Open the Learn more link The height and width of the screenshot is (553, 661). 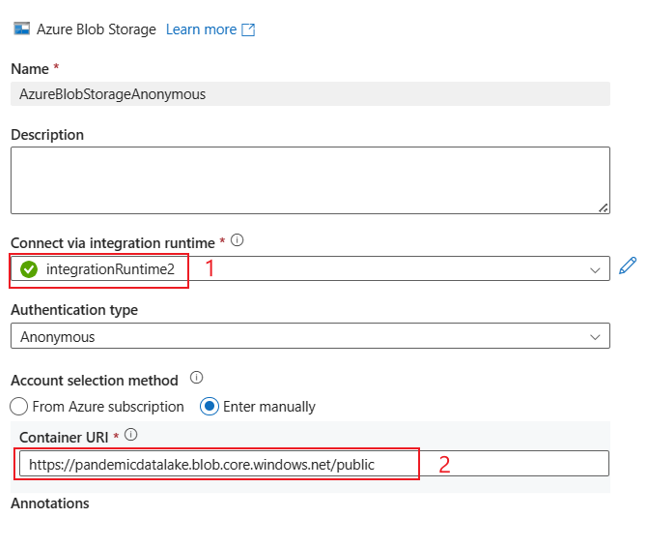point(201,30)
